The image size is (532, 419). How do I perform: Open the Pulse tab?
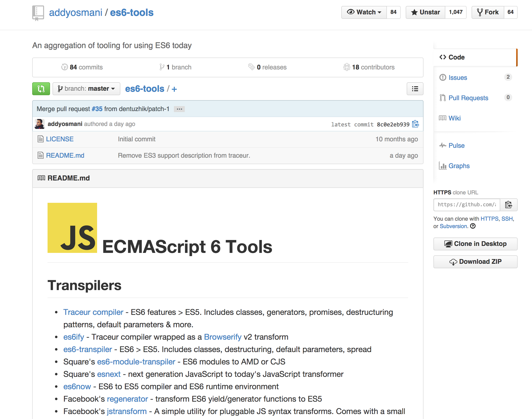456,146
